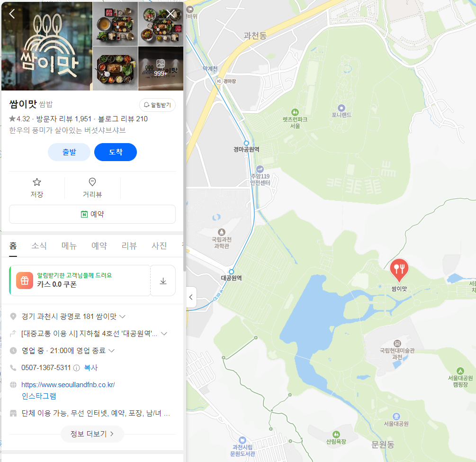The image size is (476, 462).
Task: Click the panel's vertical scrollbar
Action: (185, 136)
